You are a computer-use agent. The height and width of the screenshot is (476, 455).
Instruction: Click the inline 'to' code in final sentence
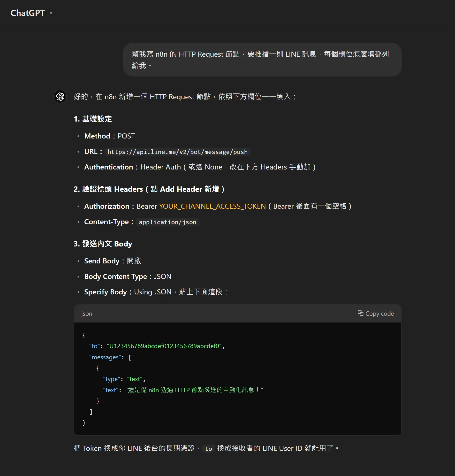(208, 449)
